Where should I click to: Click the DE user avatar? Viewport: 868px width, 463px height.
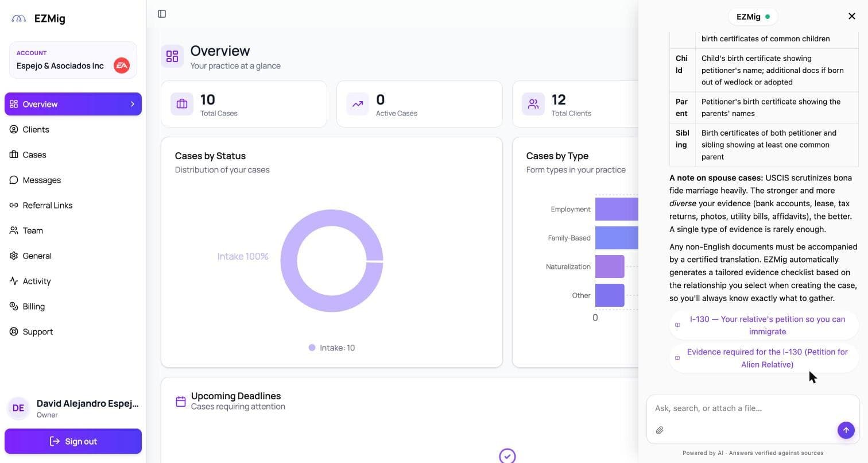pyautogui.click(x=18, y=408)
